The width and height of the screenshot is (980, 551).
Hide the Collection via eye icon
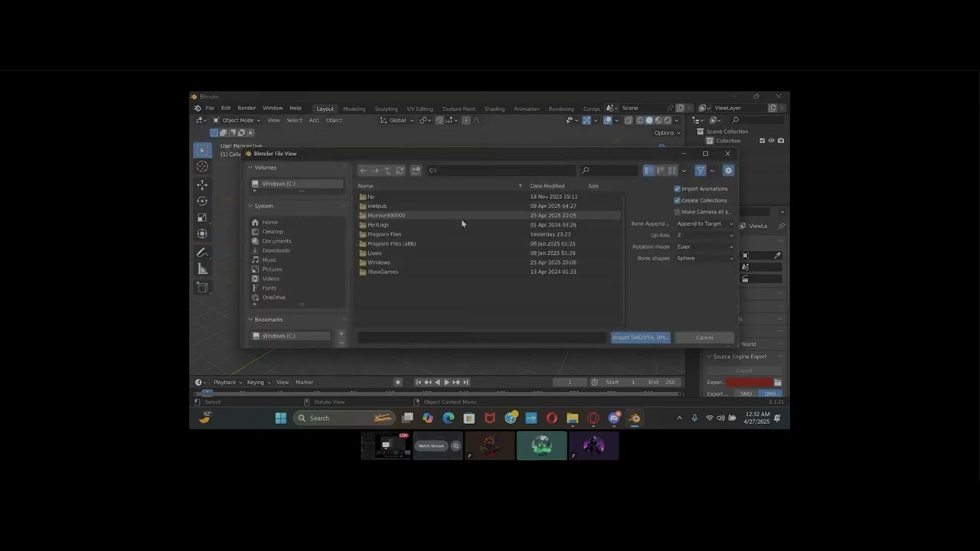pos(771,141)
